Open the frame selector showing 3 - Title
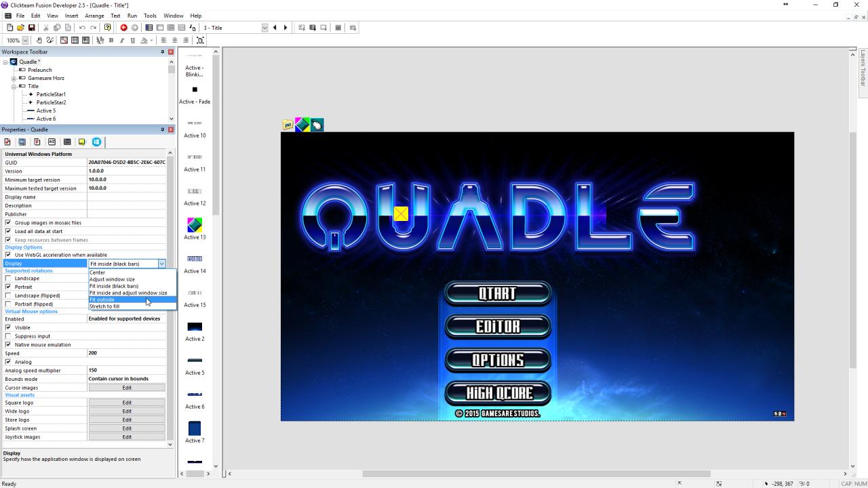This screenshot has height=488, width=868. coord(264,27)
